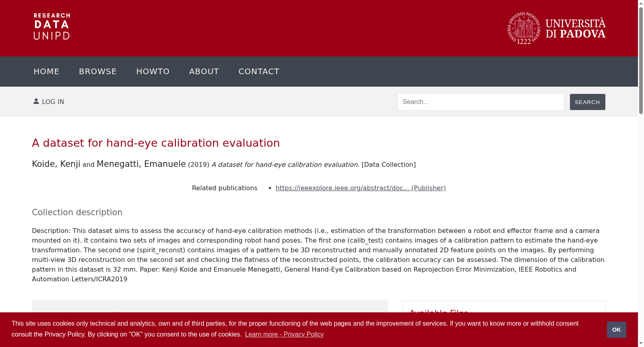This screenshot has height=347, width=644.
Task: Click the LOG IN link
Action: (53, 102)
